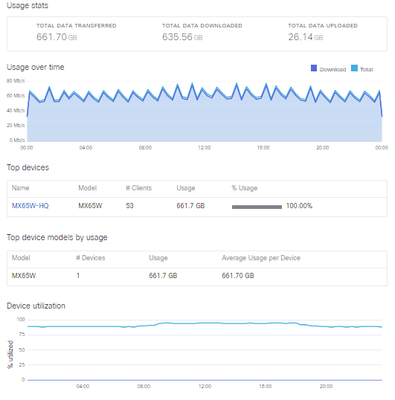Click the Download legend color swatch
The image size is (395, 400).
click(314, 68)
